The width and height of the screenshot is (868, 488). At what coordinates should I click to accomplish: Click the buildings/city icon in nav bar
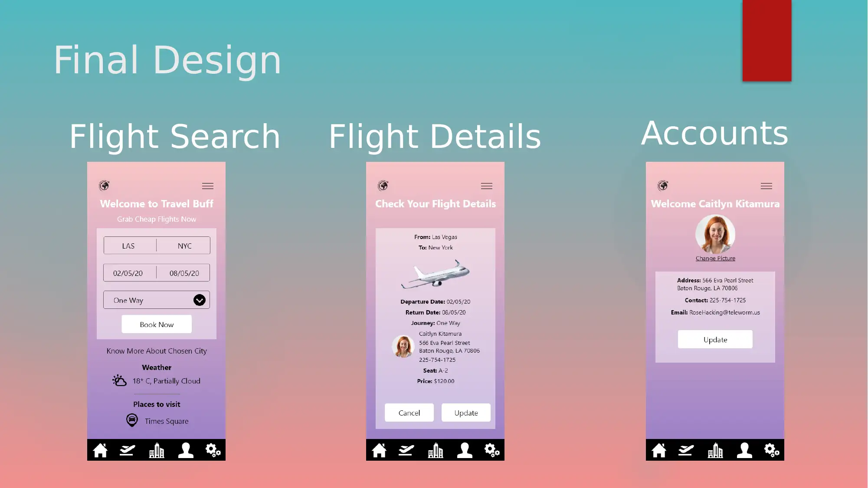coord(156,450)
